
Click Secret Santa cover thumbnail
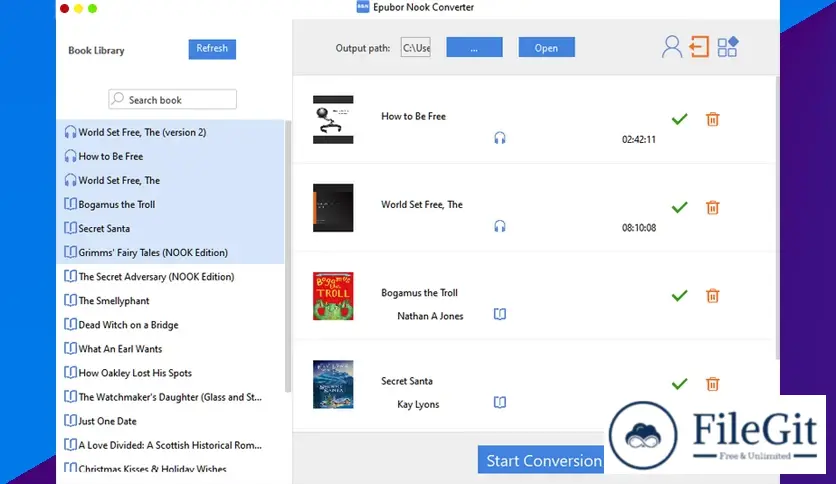coord(333,384)
